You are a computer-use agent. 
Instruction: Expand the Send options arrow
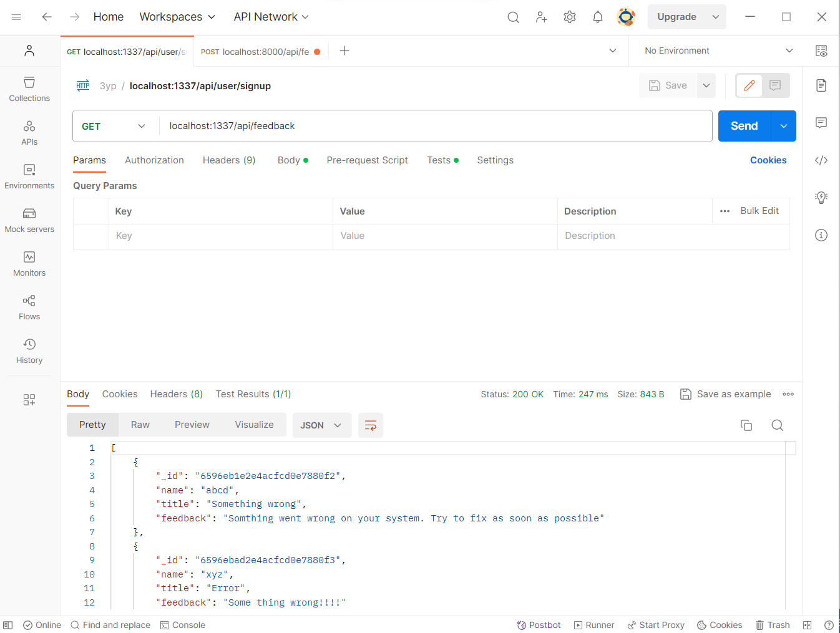pyautogui.click(x=784, y=126)
